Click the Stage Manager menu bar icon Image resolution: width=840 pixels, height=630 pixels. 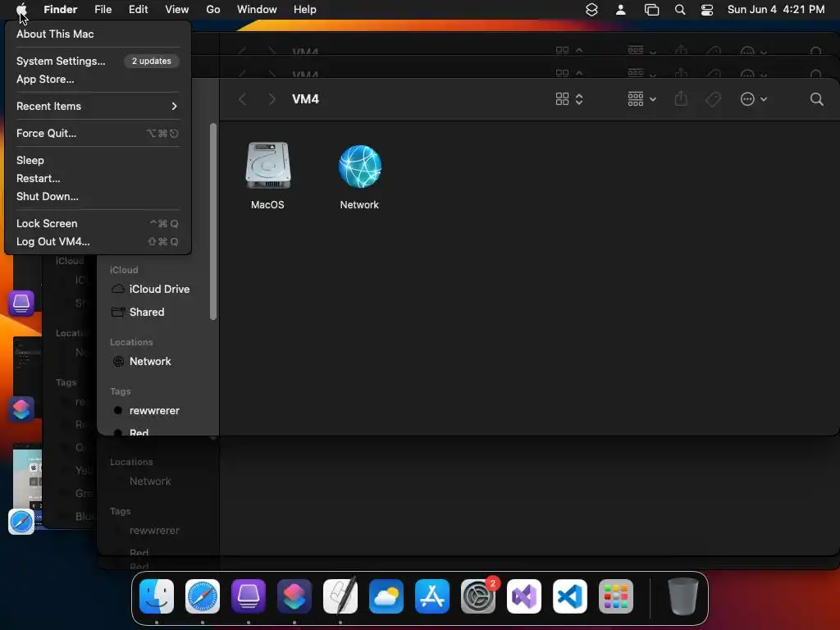(x=651, y=9)
